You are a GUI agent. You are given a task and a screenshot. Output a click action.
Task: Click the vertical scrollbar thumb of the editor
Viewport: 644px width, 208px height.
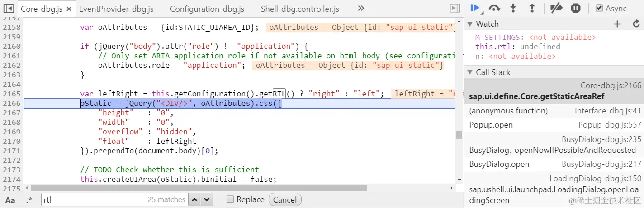point(459,135)
